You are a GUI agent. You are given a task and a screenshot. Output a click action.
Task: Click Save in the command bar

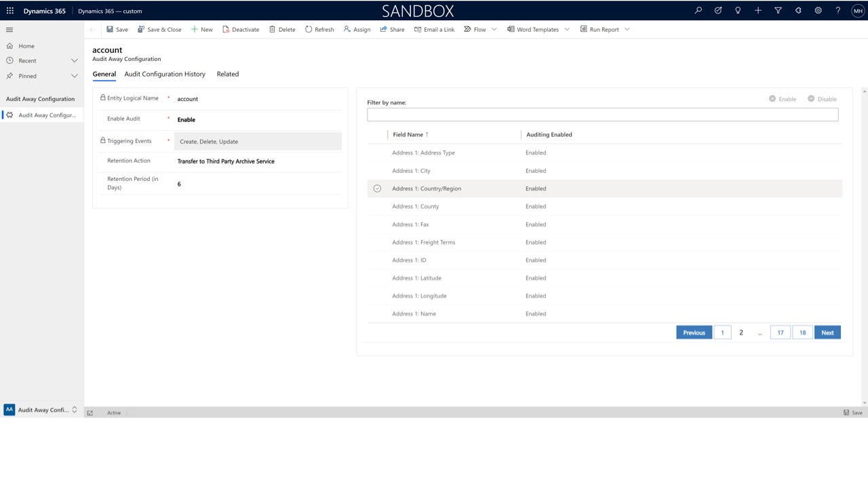117,30
